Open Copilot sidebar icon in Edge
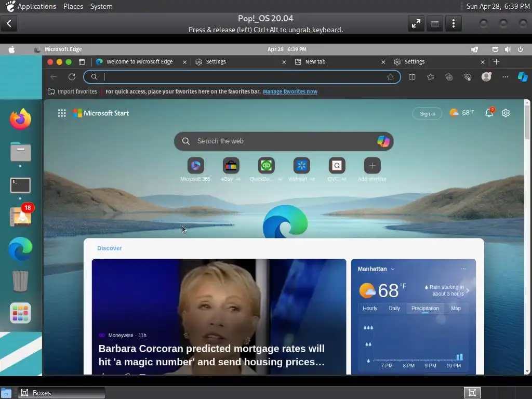 (x=523, y=77)
